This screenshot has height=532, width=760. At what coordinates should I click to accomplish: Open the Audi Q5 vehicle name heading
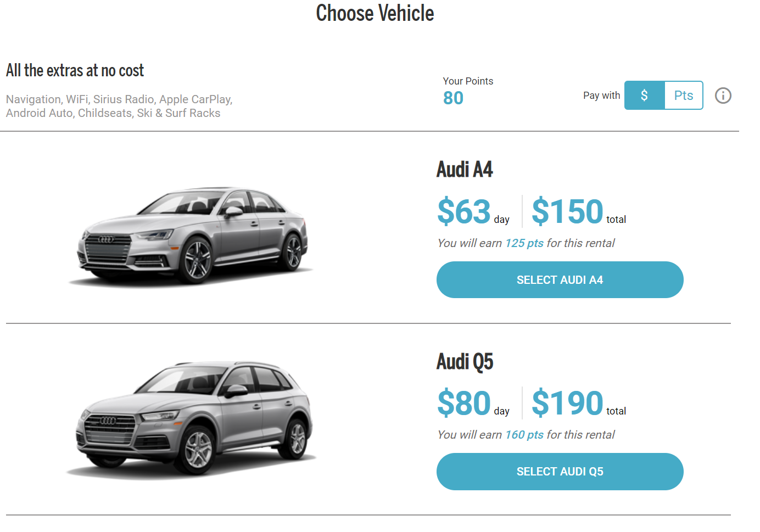(x=465, y=361)
